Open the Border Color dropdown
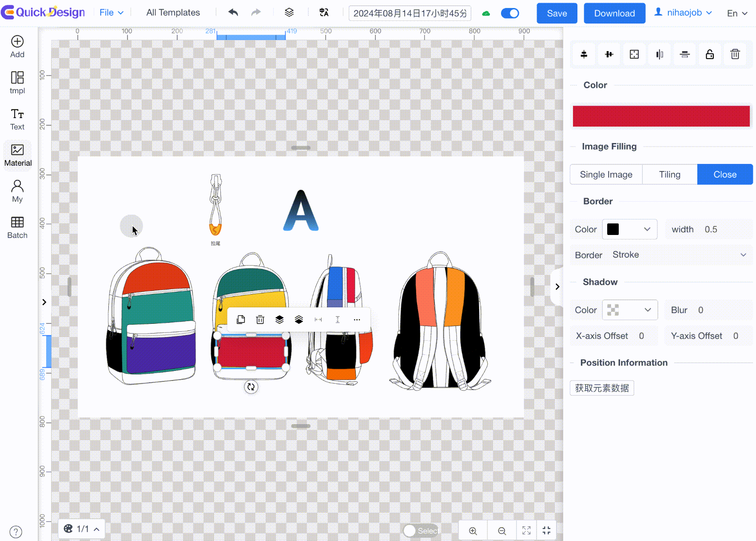Viewport: 756px width, 541px height. pyautogui.click(x=629, y=229)
